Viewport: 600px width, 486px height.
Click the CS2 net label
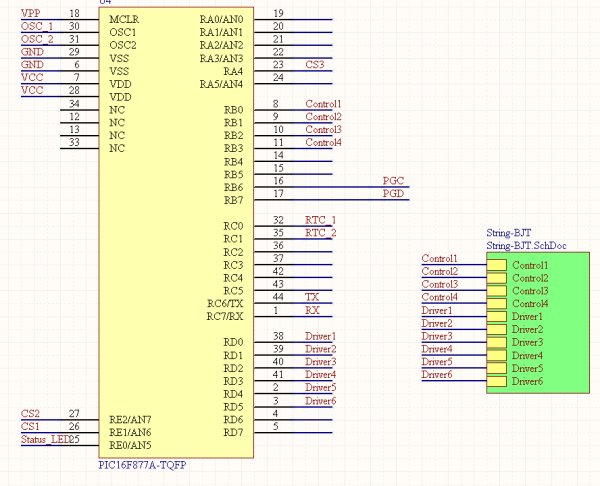pyautogui.click(x=30, y=414)
